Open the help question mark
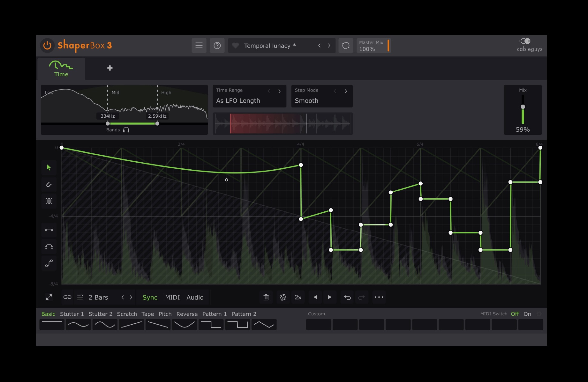The width and height of the screenshot is (588, 382). [217, 46]
